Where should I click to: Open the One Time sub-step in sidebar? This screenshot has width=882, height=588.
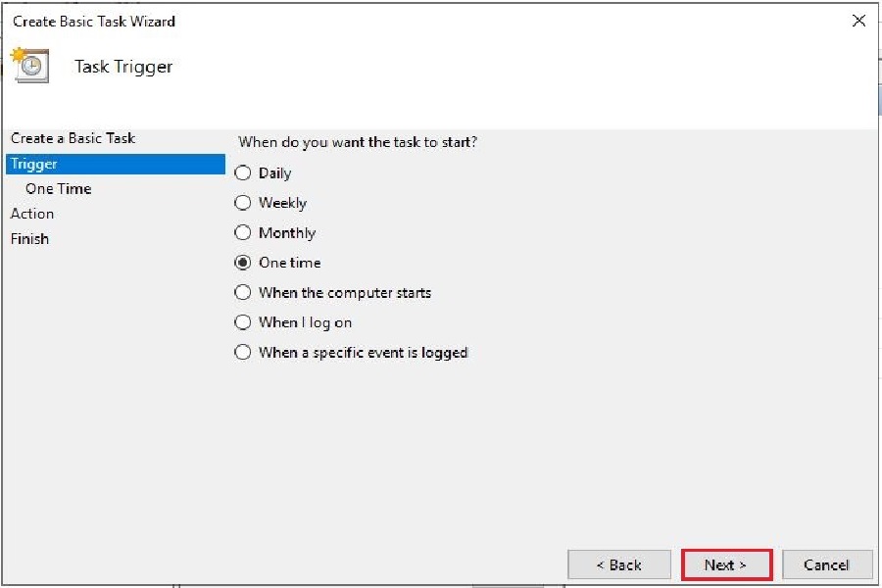[x=58, y=189]
